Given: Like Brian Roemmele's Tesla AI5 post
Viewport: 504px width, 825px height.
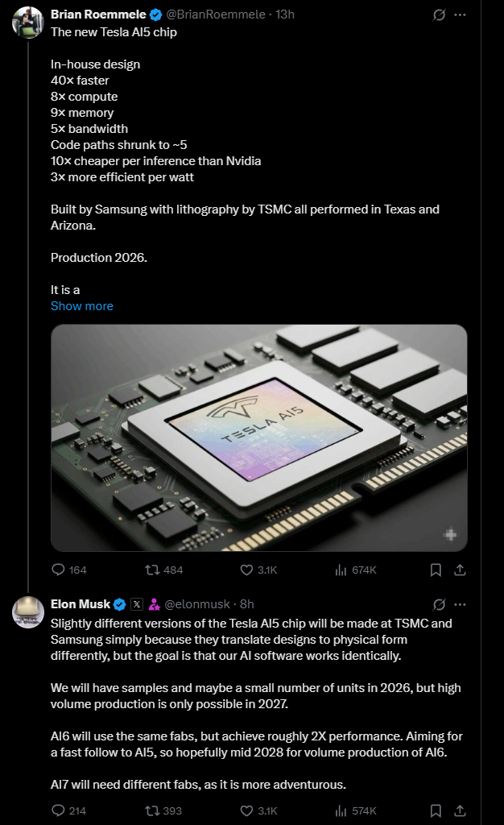Looking at the screenshot, I should (x=247, y=570).
